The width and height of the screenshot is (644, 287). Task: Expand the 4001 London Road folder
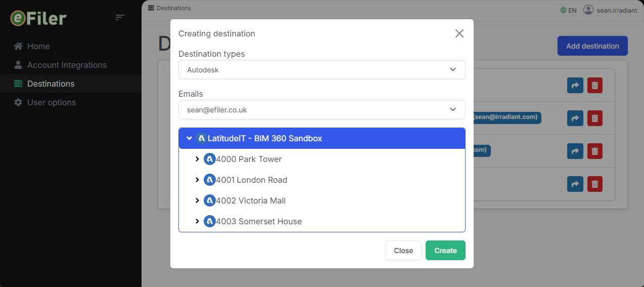tap(197, 180)
